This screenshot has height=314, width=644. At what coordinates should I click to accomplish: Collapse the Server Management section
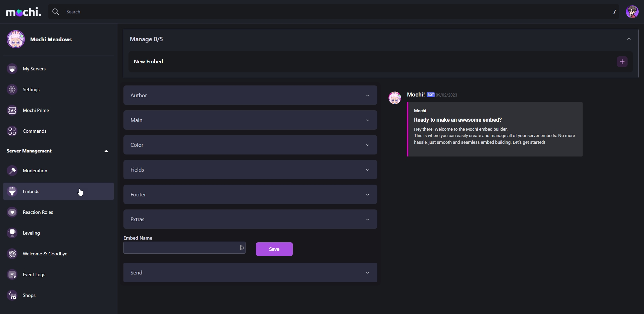coord(106,151)
